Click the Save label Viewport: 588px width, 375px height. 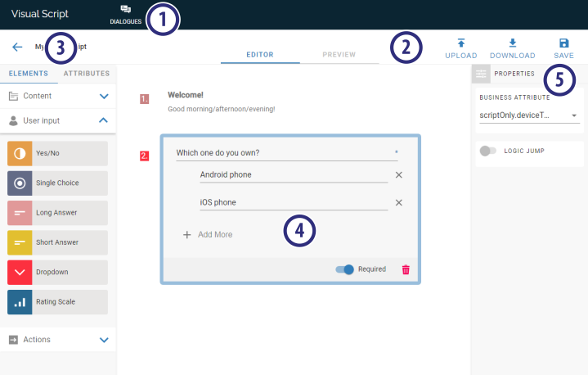[563, 56]
